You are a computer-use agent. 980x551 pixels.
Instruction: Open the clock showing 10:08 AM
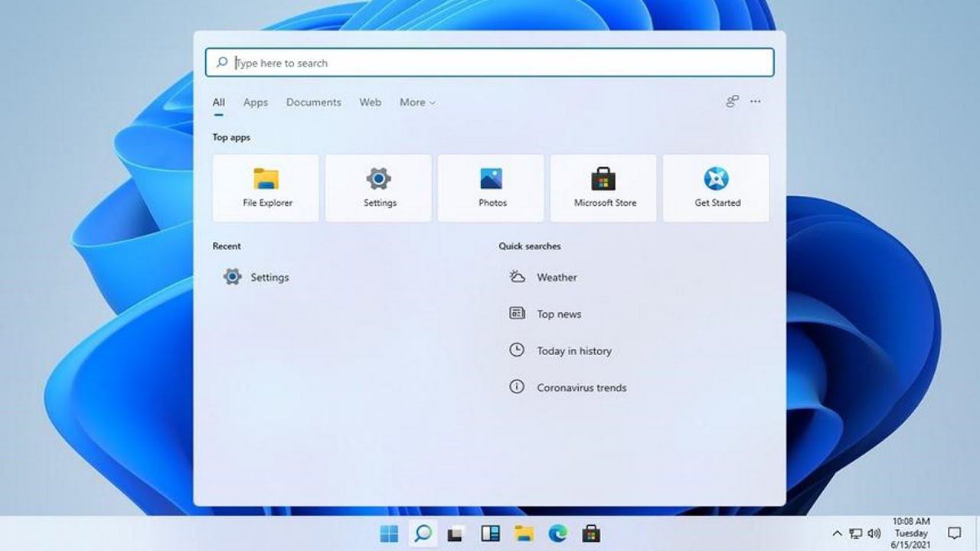[x=911, y=533]
